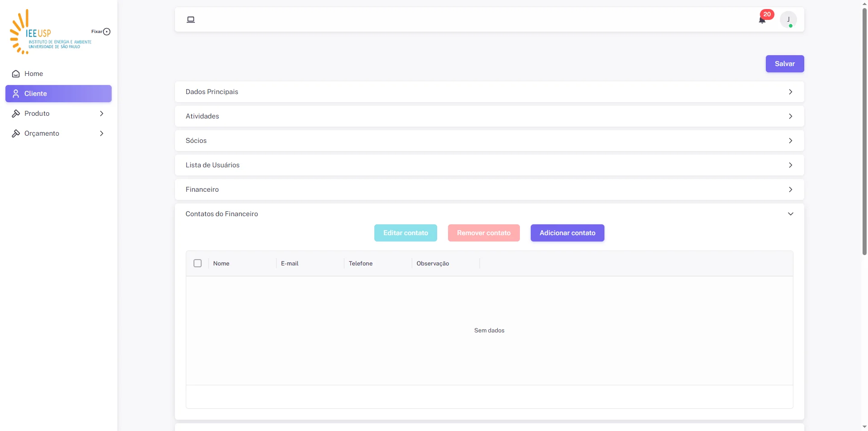The height and width of the screenshot is (431, 868).
Task: Open the Orçamento menu item
Action: [x=58, y=133]
